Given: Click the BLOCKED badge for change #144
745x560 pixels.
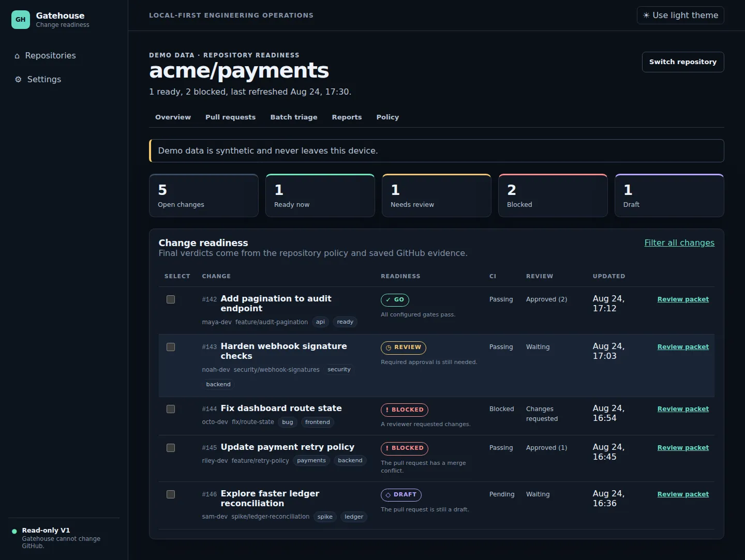Looking at the screenshot, I should pyautogui.click(x=405, y=410).
